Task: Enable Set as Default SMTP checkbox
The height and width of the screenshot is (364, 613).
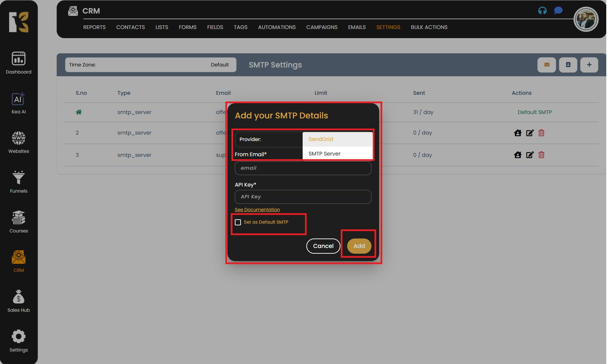Action: point(238,222)
